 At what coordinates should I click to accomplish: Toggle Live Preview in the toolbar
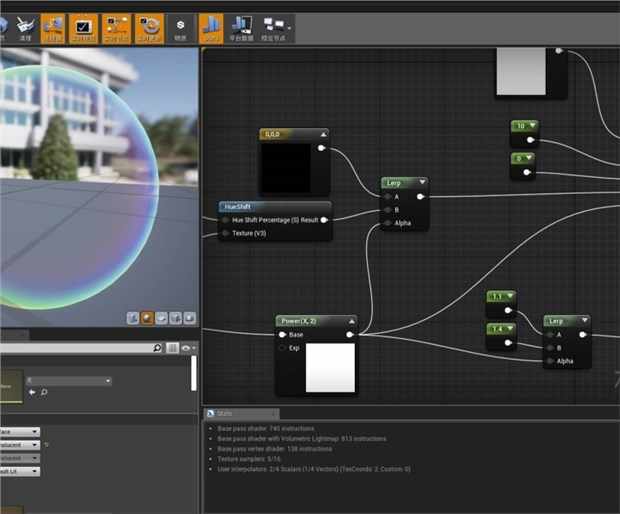click(83, 28)
